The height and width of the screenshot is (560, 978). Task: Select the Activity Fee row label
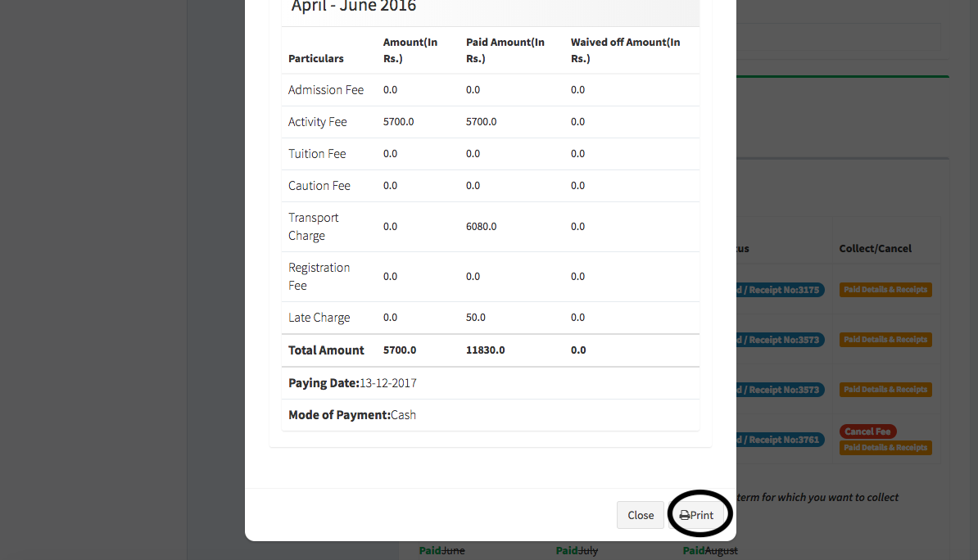point(318,122)
